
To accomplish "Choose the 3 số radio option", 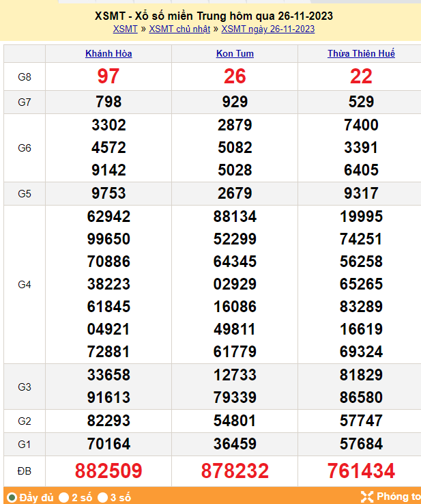I will click(102, 497).
